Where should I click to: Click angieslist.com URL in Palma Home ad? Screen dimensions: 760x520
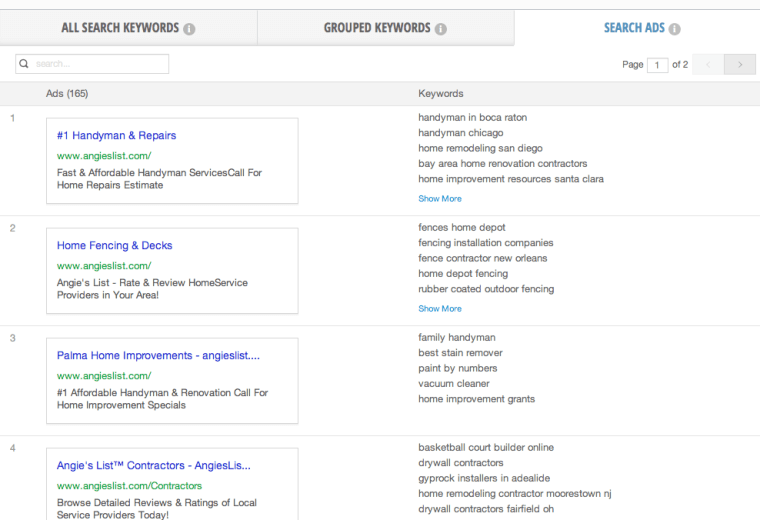pos(104,376)
